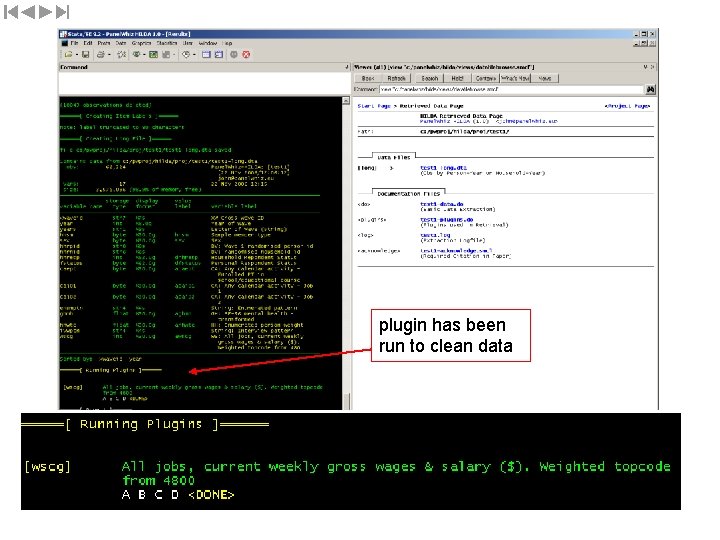The image size is (720, 540).
Task: Click the Refresh button in Viewer
Action: pyautogui.click(x=396, y=79)
